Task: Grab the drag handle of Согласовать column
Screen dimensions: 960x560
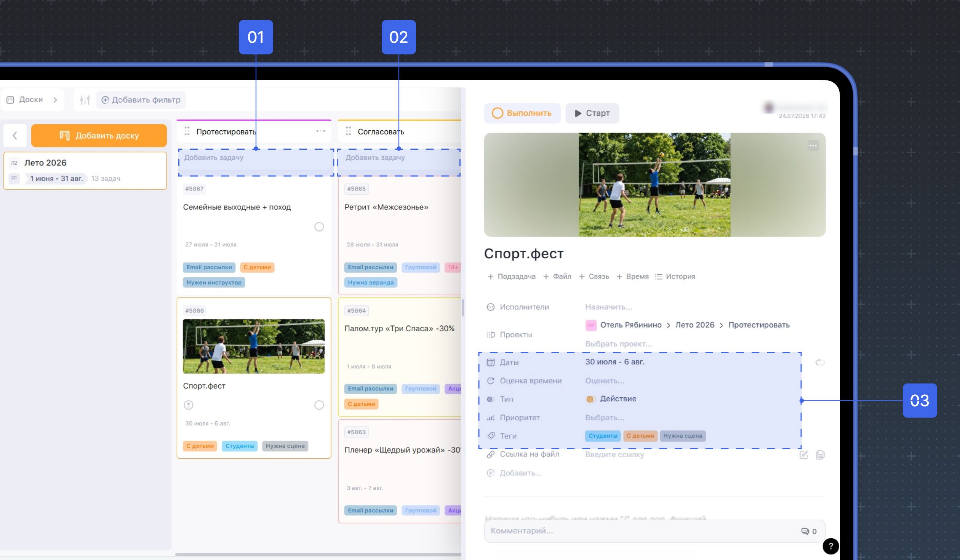Action: (348, 131)
